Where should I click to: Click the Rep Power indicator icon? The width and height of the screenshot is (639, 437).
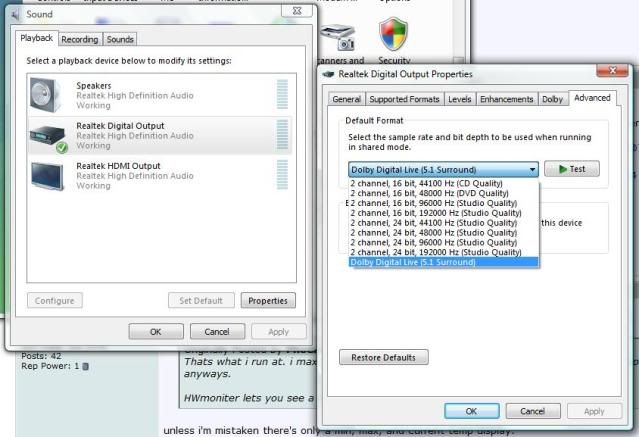click(x=86, y=366)
